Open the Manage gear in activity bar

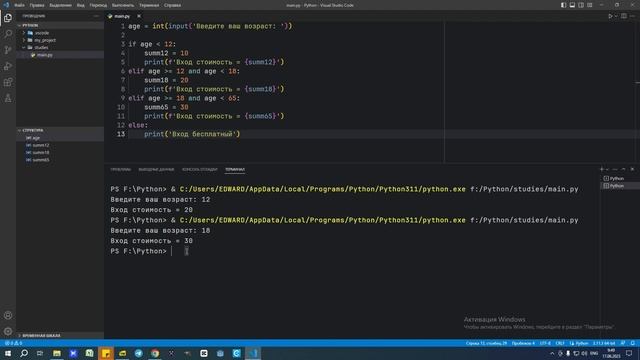point(8,331)
